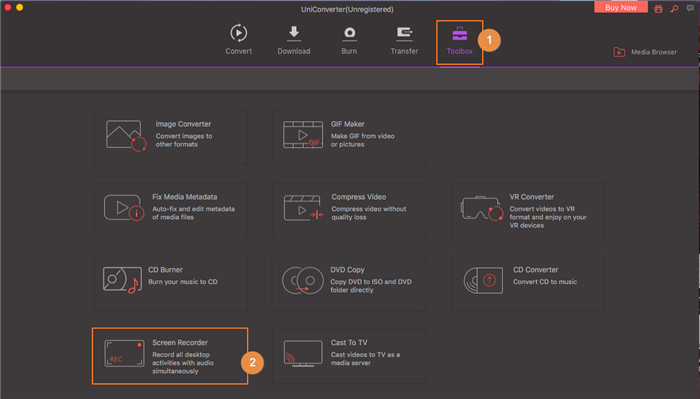Click 'Cast videos to TV' description

point(365,359)
